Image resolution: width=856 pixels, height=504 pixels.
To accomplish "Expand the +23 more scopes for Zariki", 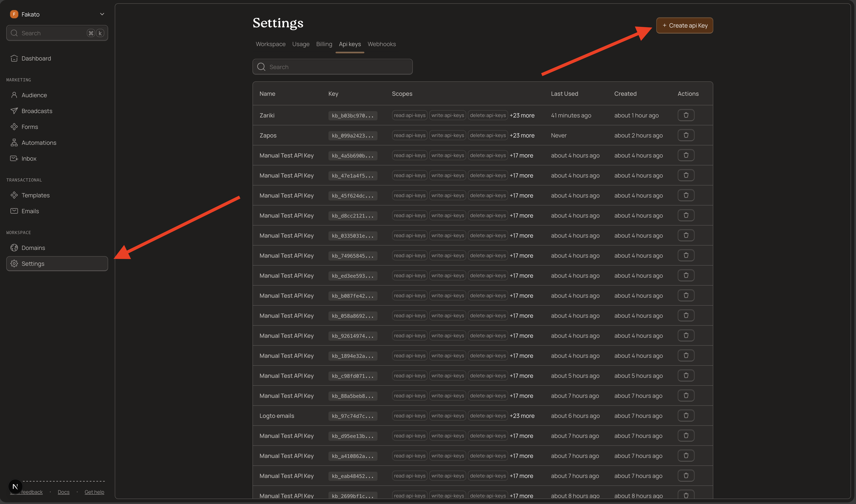I will point(522,115).
